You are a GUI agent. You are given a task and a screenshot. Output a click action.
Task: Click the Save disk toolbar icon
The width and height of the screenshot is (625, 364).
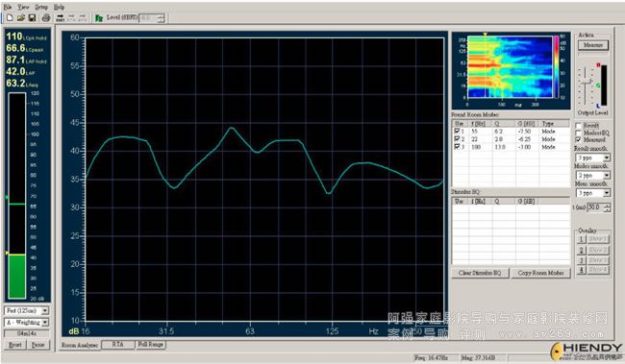[x=33, y=18]
